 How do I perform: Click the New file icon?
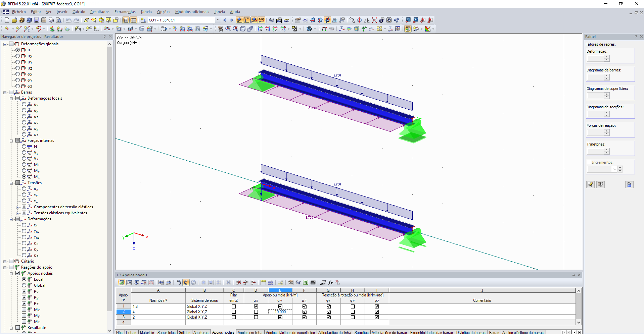7,20
